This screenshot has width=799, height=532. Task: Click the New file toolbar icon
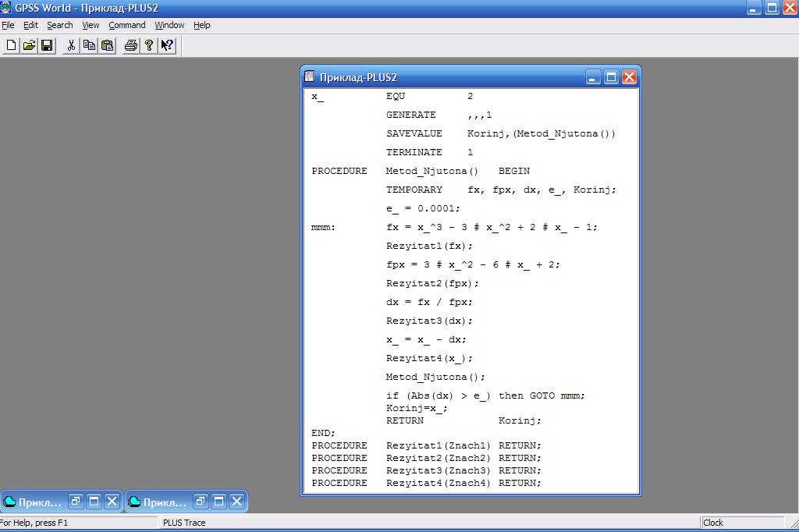pyautogui.click(x=11, y=46)
